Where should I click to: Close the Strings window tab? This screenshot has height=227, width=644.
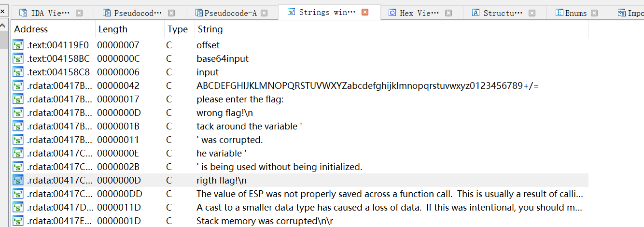[x=365, y=13]
